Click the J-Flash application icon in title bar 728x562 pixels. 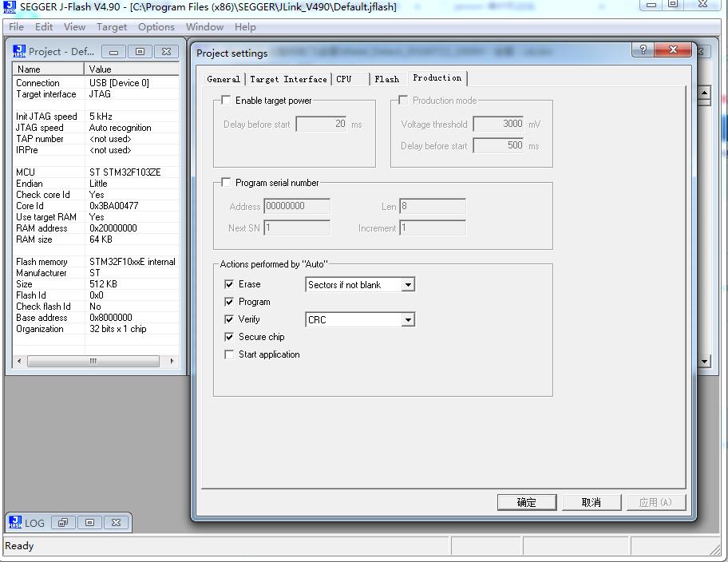[x=10, y=7]
